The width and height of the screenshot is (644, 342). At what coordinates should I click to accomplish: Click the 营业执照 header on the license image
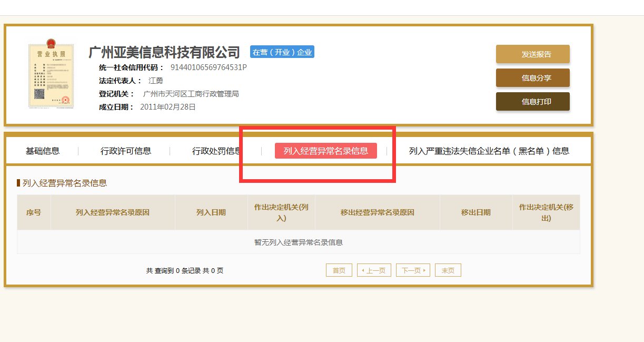pyautogui.click(x=52, y=54)
